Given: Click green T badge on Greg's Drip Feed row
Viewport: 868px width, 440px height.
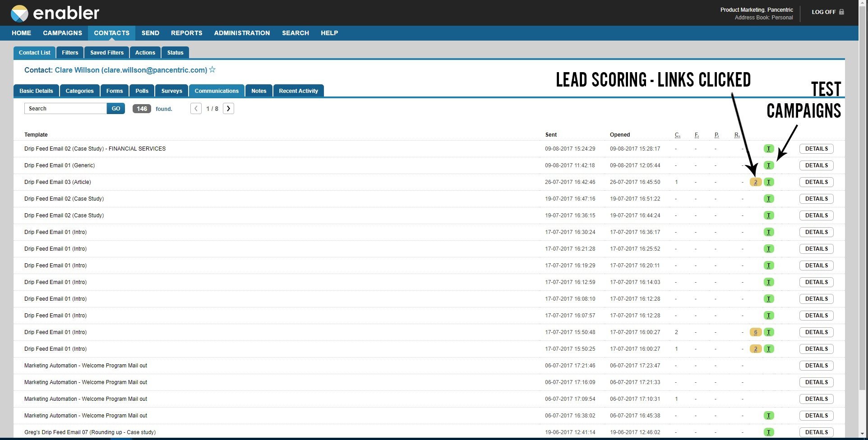Looking at the screenshot, I should pyautogui.click(x=769, y=432).
